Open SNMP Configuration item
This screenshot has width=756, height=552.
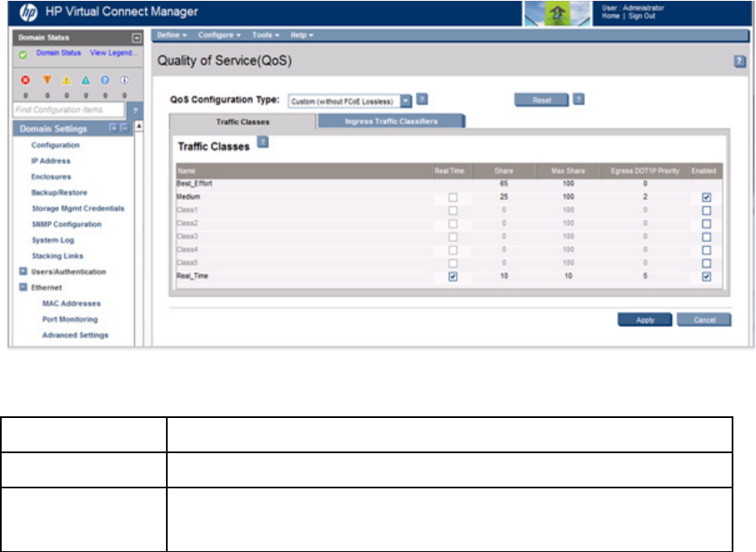(66, 224)
